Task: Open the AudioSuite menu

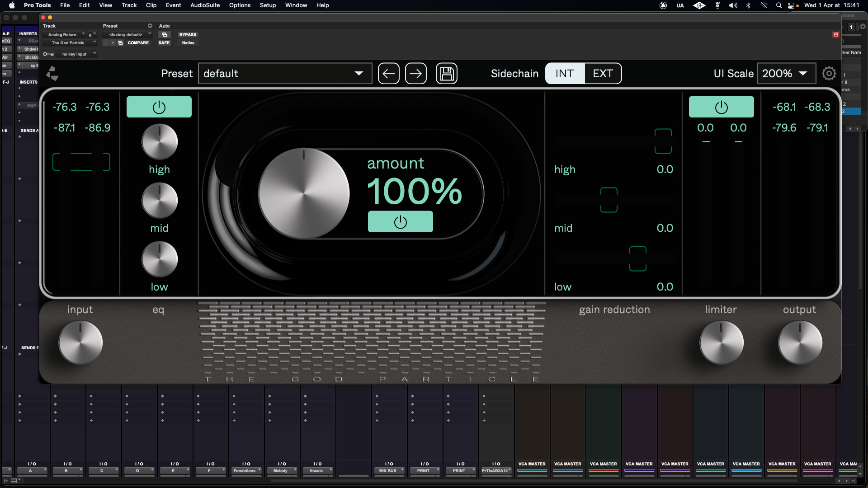Action: point(204,5)
